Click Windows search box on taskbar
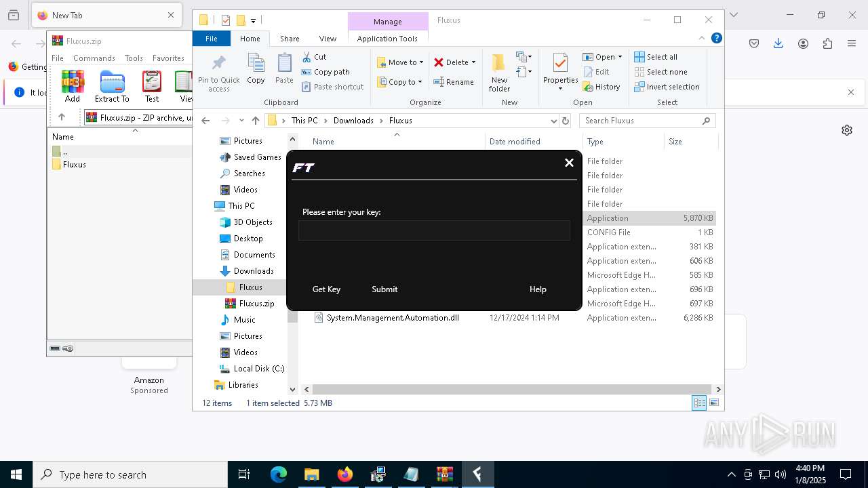 [x=130, y=474]
